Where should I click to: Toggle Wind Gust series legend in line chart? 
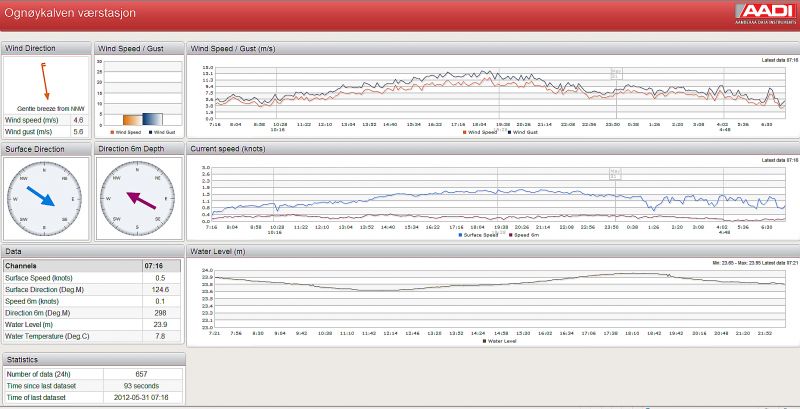coord(522,132)
